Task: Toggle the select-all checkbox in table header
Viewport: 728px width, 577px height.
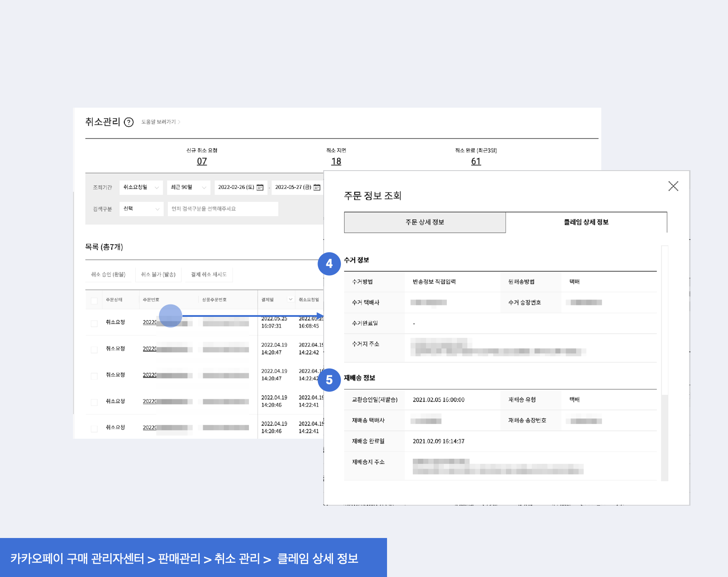Action: coord(94,301)
